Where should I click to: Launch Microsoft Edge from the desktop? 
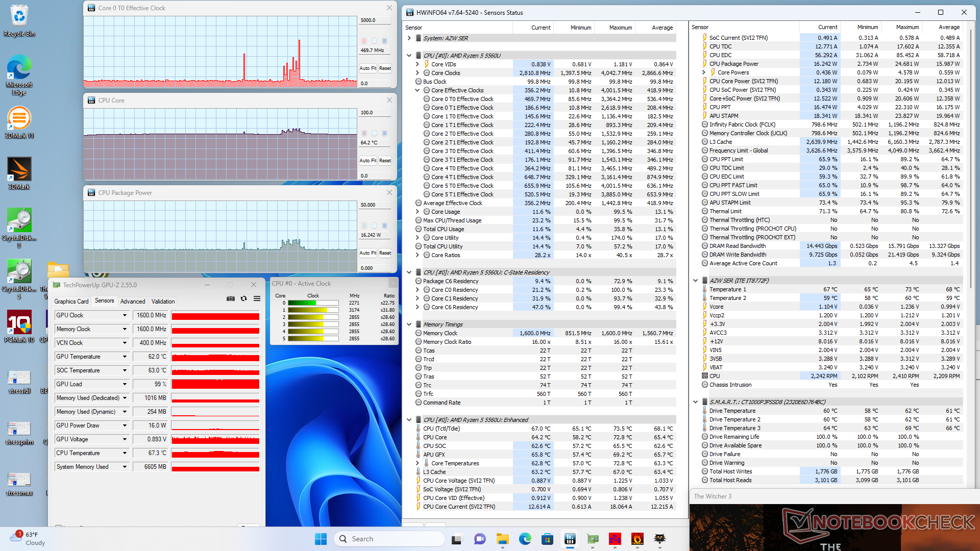tap(19, 75)
